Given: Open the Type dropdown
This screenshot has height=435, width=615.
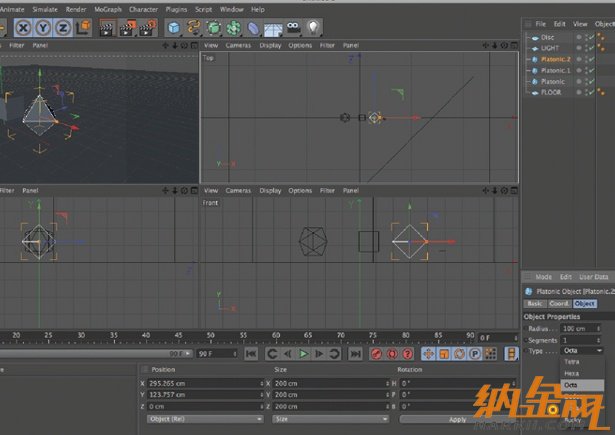Looking at the screenshot, I should [x=582, y=351].
